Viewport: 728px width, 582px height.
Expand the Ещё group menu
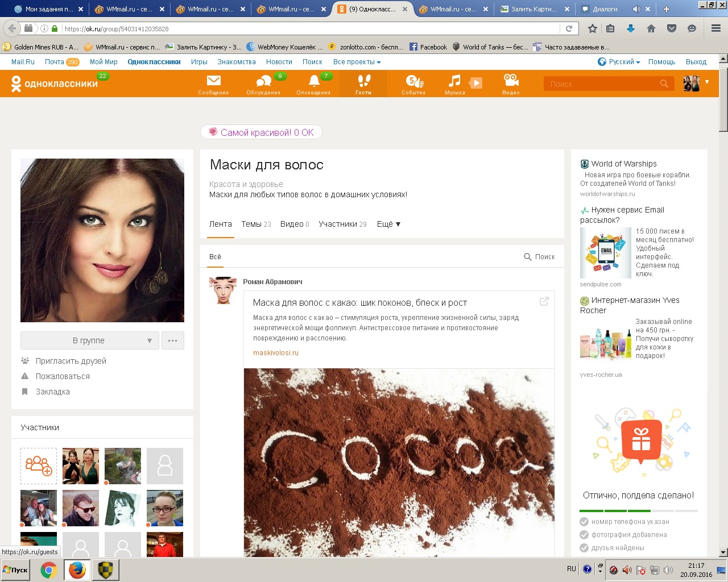[388, 224]
